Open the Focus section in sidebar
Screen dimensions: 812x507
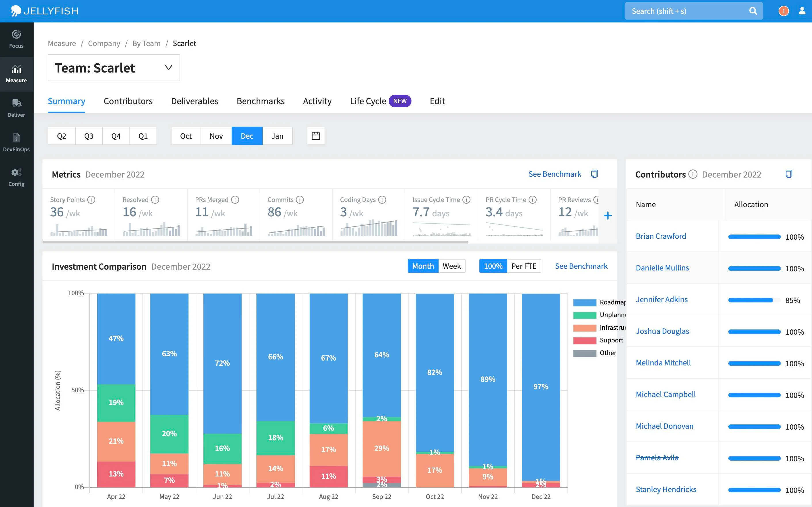click(16, 39)
